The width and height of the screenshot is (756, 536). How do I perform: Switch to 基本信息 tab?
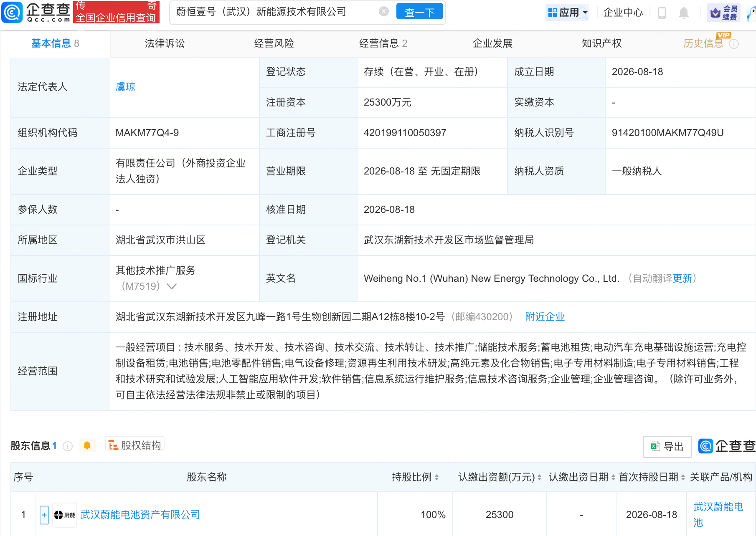[55, 43]
